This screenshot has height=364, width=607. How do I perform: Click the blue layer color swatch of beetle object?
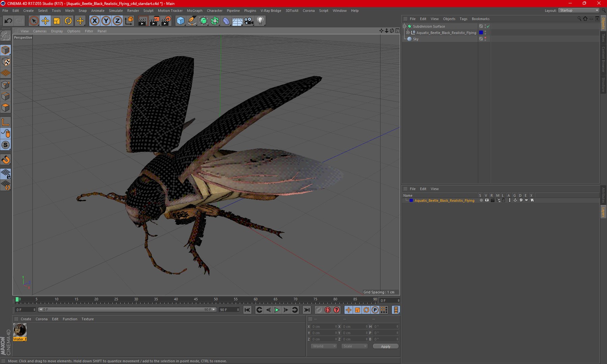481,33
